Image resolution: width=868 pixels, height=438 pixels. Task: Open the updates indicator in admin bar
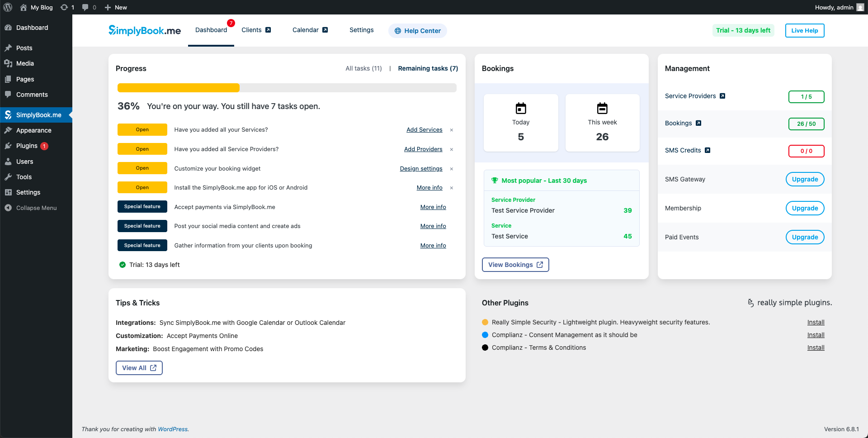click(67, 7)
